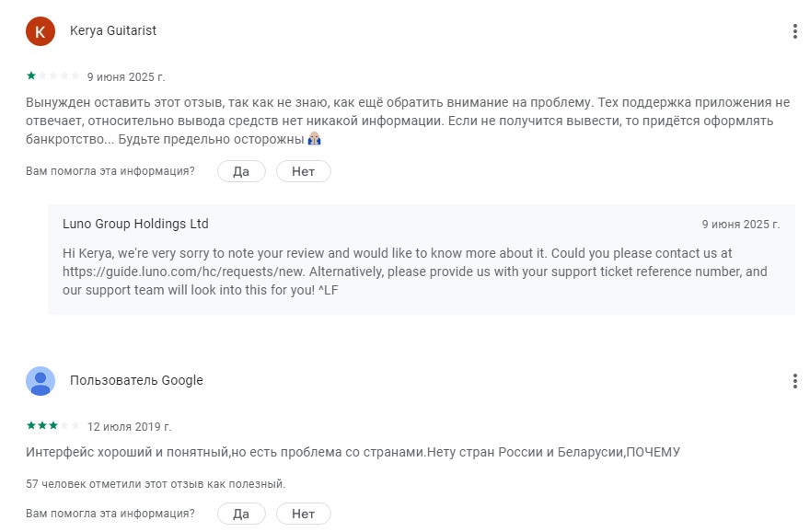Click the one-star rating on Kerya's review

tap(52, 76)
